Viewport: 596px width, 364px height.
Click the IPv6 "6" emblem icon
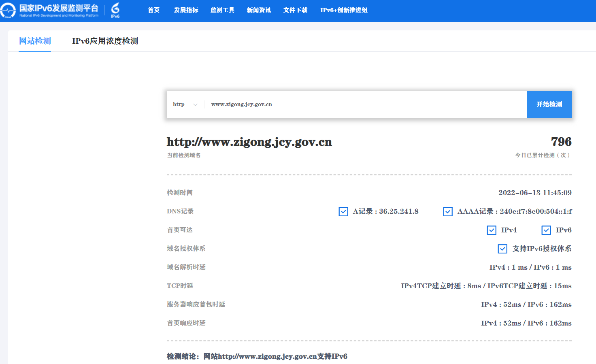click(115, 10)
